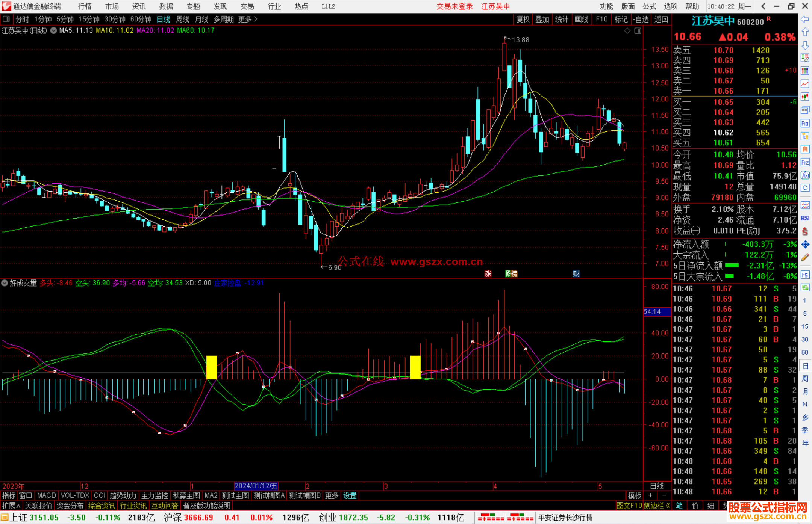The height and width of the screenshot is (524, 812).
Task: Click the candlestick chart sidebar icon
Action: tap(805, 97)
